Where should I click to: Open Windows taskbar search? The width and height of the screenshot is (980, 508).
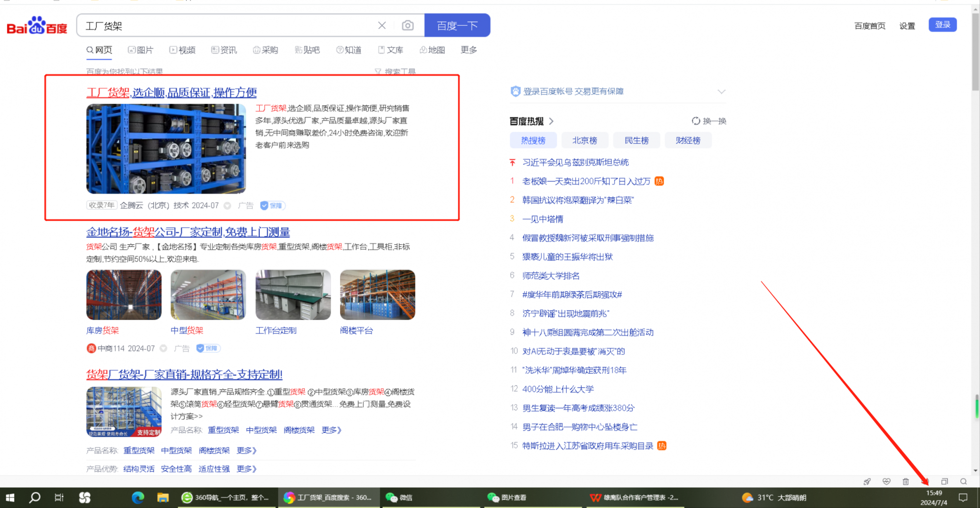point(35,498)
